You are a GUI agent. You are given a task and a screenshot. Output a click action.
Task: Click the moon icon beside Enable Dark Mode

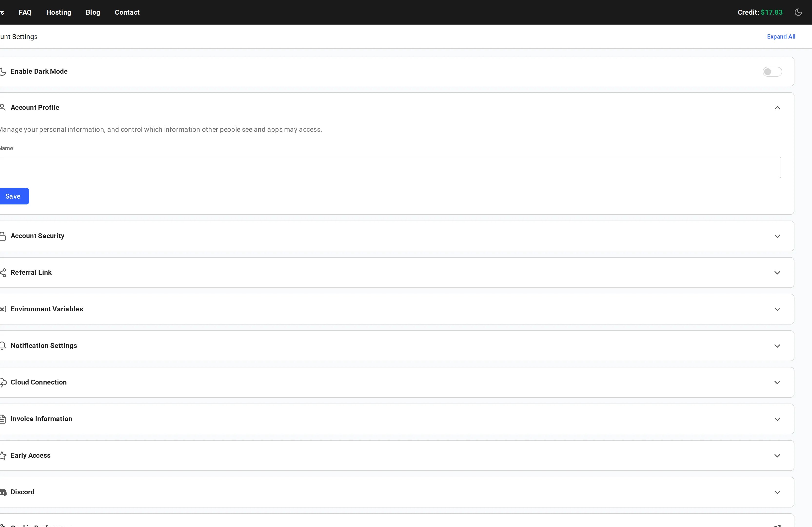(3, 72)
